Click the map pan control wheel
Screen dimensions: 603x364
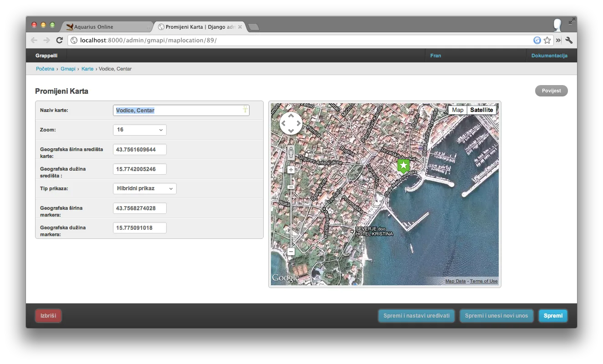click(291, 123)
